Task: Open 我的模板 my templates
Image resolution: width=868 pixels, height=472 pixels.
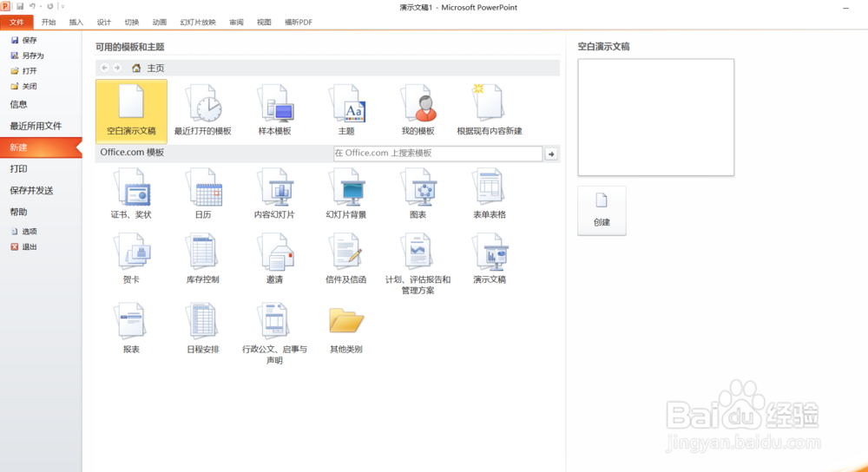Action: [418, 111]
